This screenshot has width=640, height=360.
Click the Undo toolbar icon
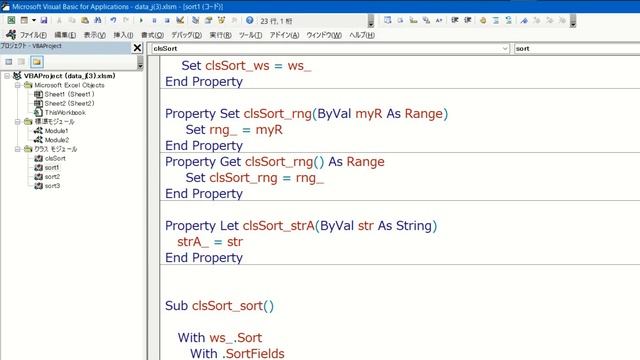point(113,20)
